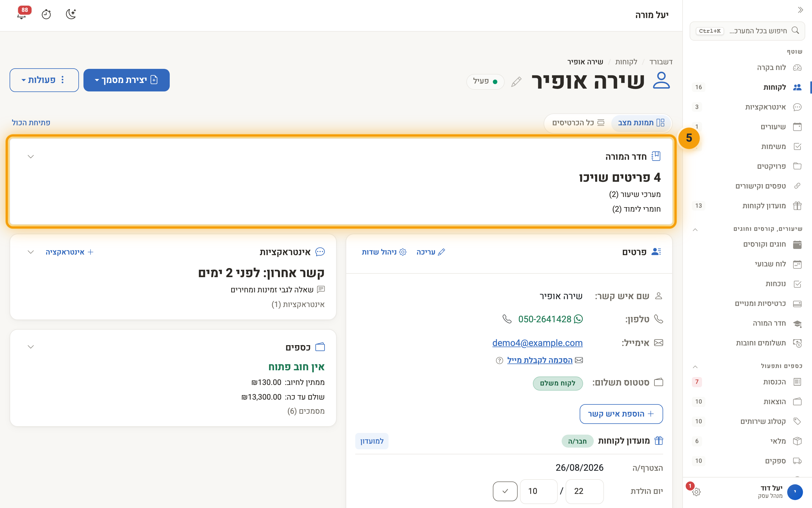The height and width of the screenshot is (508, 812).
Task: Click the הסכמה לקבלת מייל link
Action: coord(540,360)
